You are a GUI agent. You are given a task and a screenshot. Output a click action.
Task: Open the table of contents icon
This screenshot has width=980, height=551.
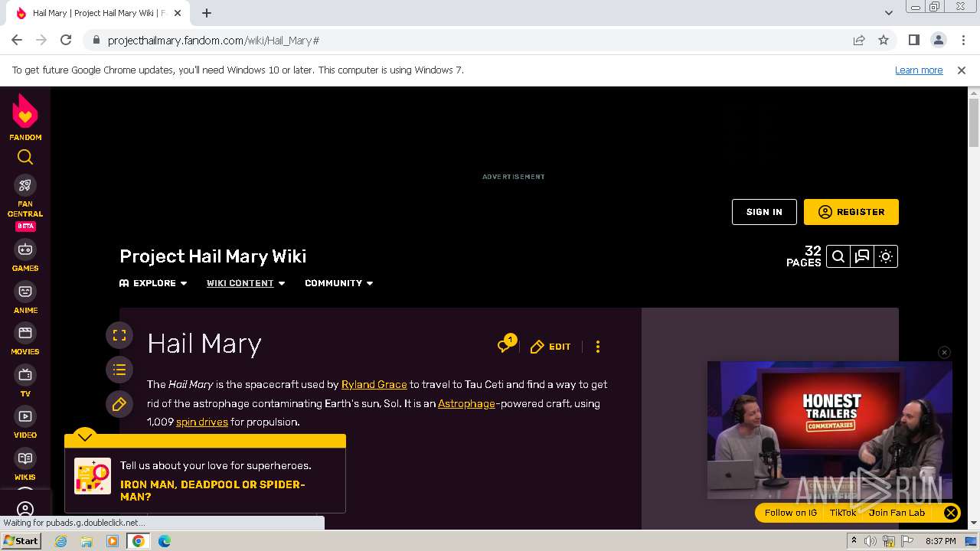119,370
